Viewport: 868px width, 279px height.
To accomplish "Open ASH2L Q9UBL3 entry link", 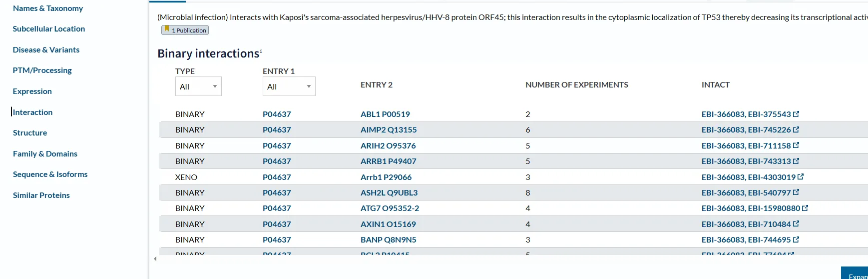I will coord(389,192).
